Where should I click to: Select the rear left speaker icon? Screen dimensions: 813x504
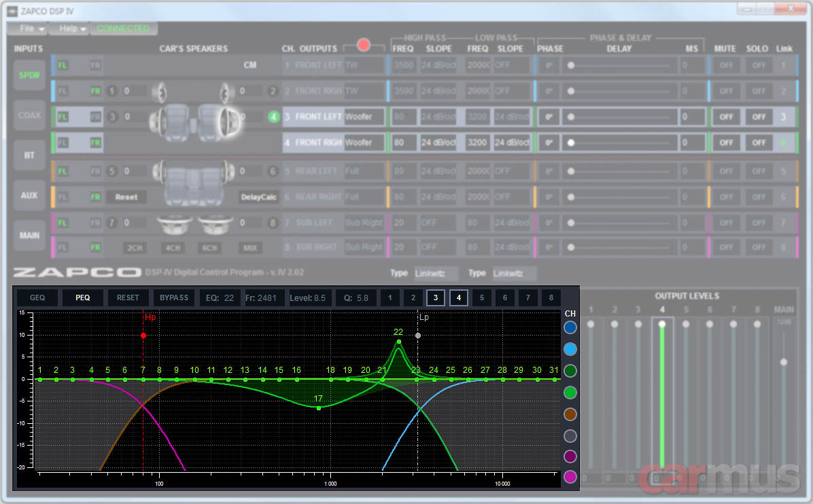[158, 172]
